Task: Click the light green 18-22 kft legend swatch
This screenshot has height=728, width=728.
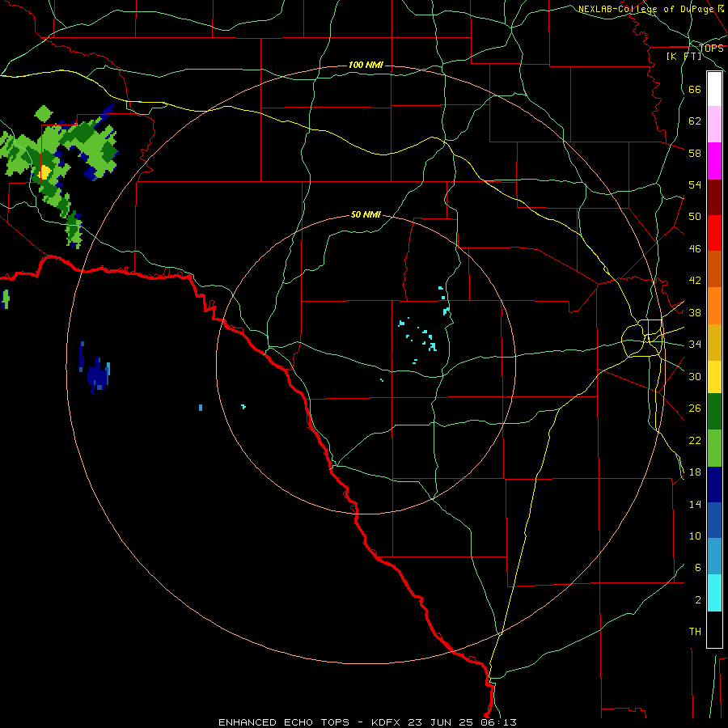Action: pyautogui.click(x=714, y=448)
